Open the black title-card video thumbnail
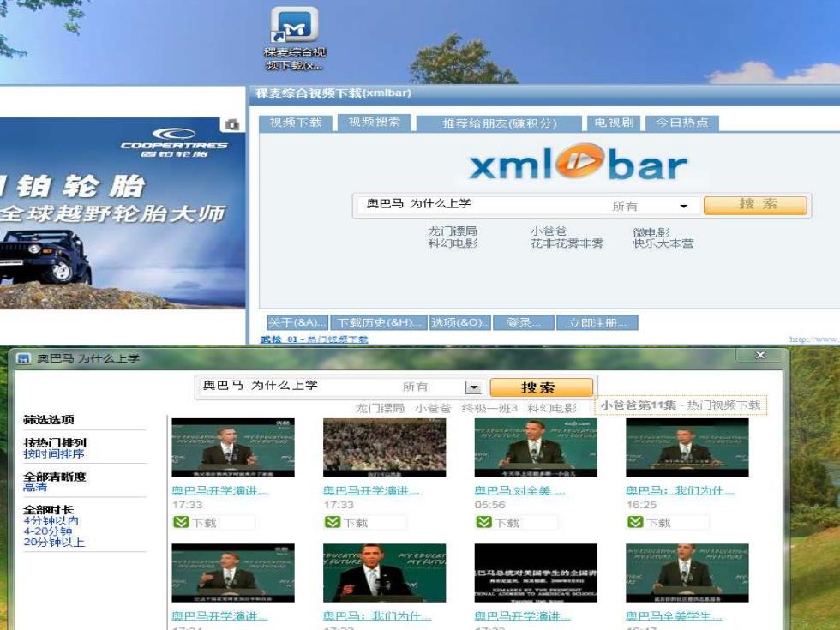Viewport: 840px width, 630px height. [x=536, y=573]
